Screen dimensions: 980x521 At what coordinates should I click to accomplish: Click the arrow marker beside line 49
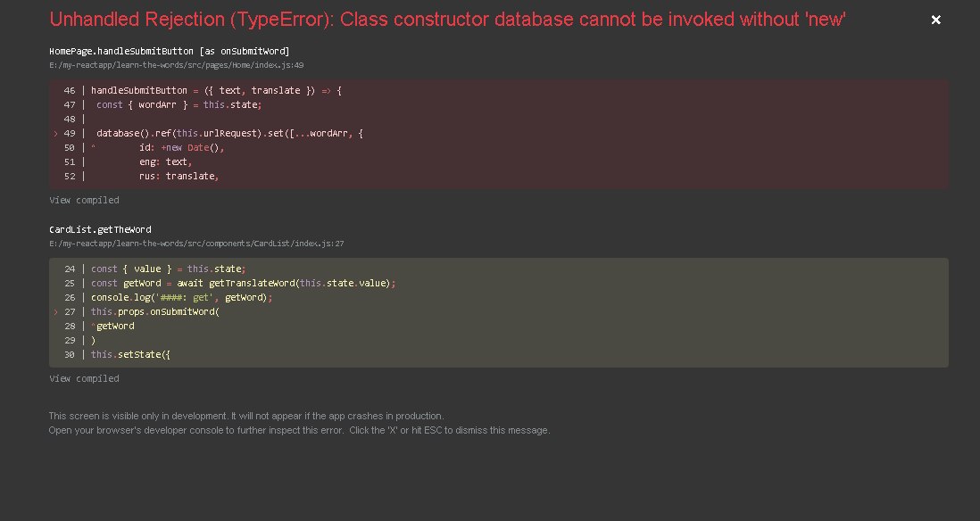55,133
